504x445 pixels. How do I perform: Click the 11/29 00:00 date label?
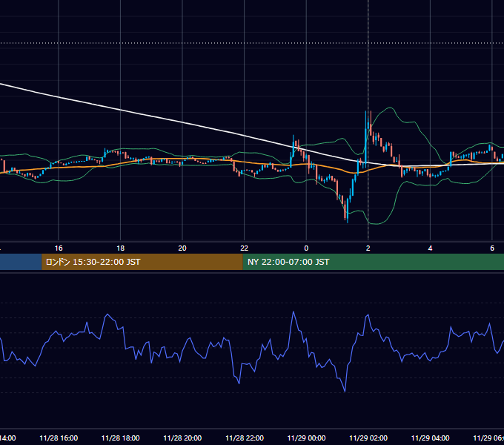click(x=306, y=438)
